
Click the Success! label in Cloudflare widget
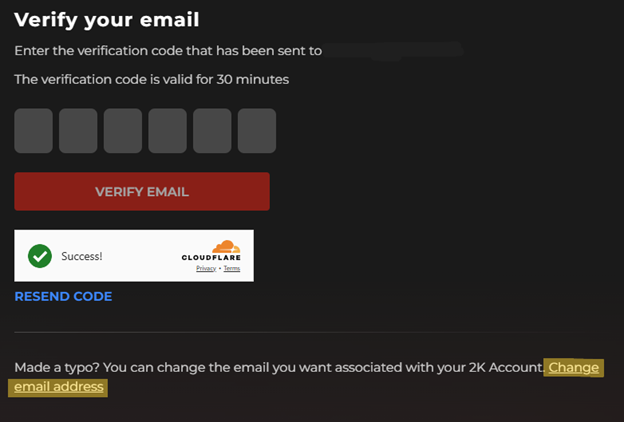tap(82, 256)
